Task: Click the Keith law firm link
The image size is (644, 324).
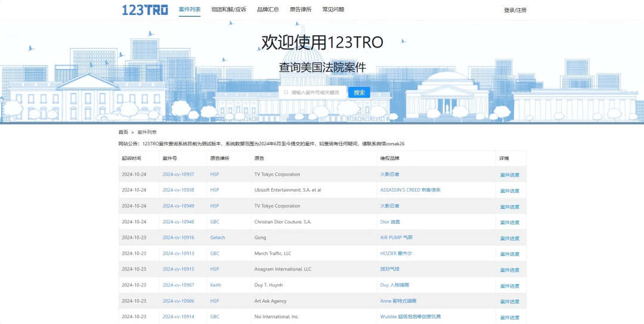Action: click(x=215, y=285)
